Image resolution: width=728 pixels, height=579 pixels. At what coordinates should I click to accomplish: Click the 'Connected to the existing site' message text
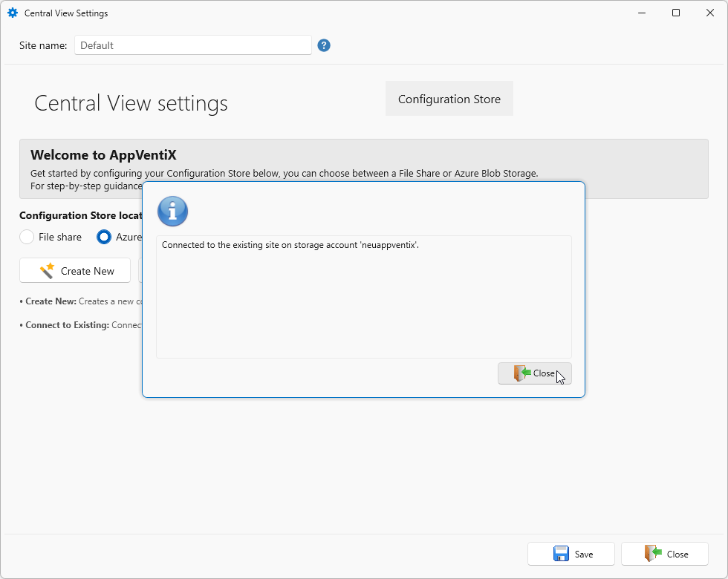pyautogui.click(x=290, y=245)
